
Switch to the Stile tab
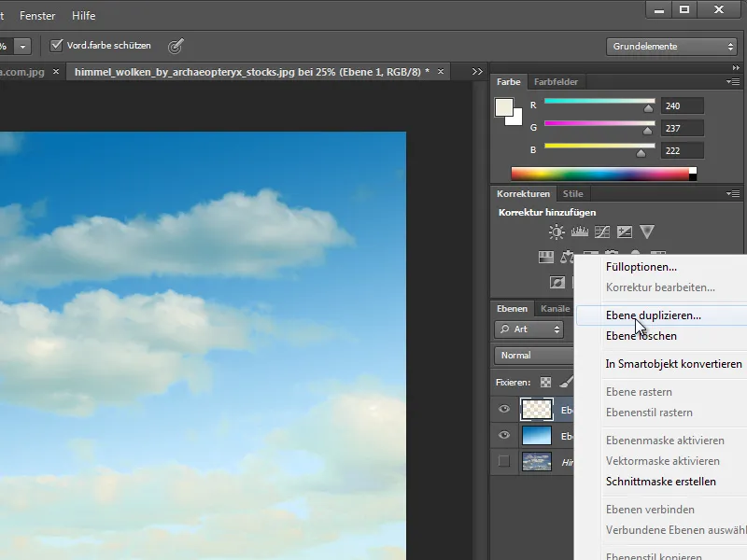point(572,194)
